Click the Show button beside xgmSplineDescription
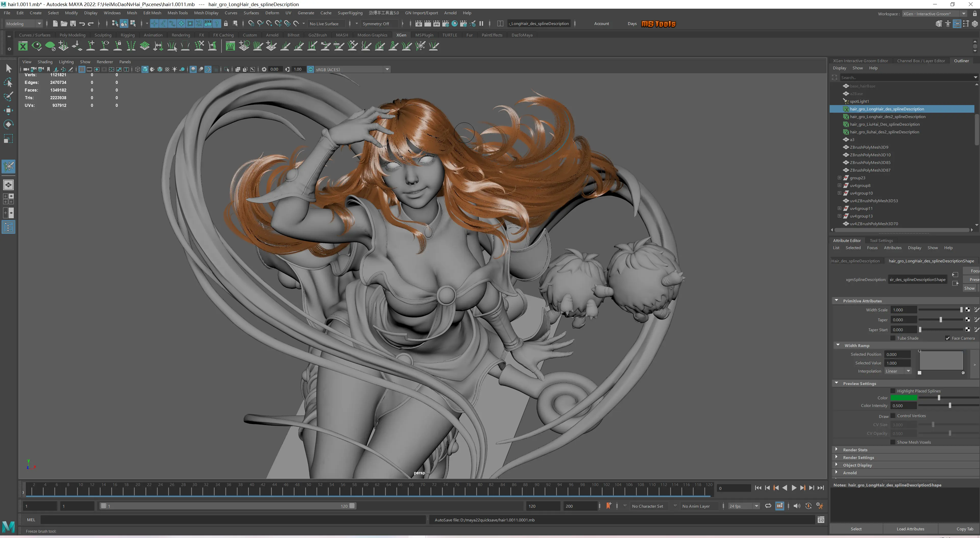This screenshot has height=538, width=980. (969, 288)
